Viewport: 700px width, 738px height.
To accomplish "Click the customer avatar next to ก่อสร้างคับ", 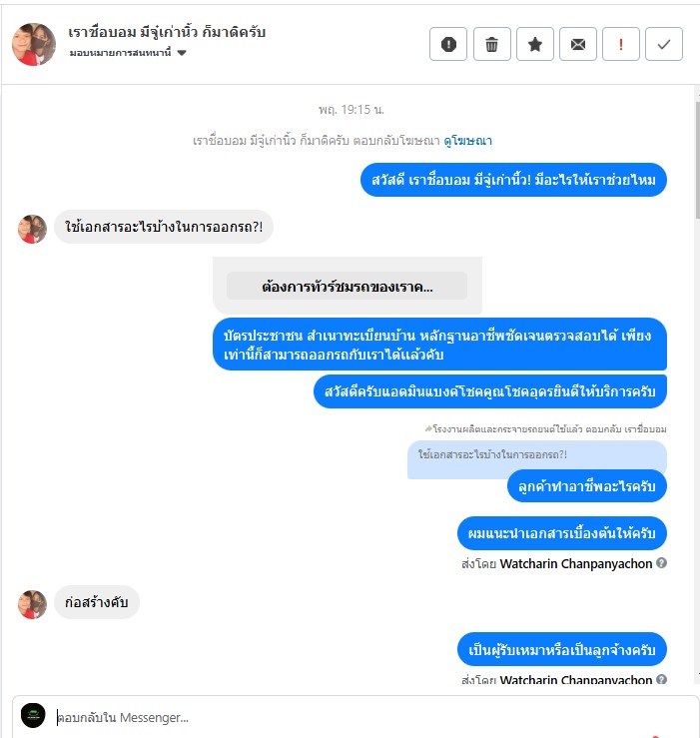I will pos(32,604).
